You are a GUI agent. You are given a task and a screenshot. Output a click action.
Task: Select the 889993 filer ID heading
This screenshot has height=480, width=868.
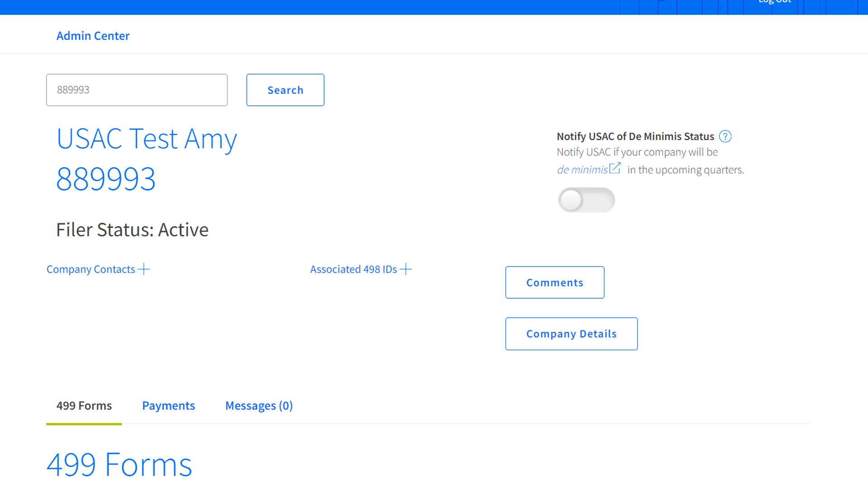coord(106,179)
